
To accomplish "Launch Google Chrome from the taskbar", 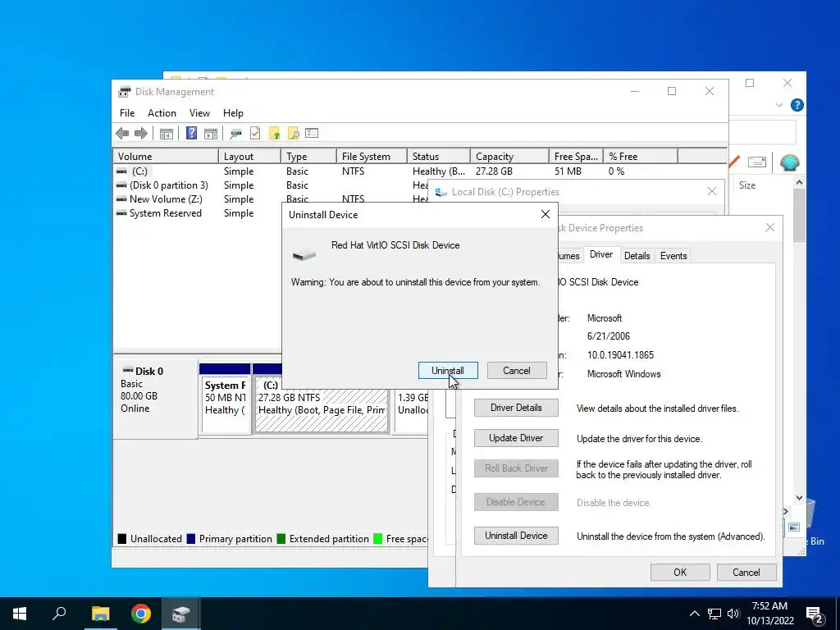I will [141, 614].
